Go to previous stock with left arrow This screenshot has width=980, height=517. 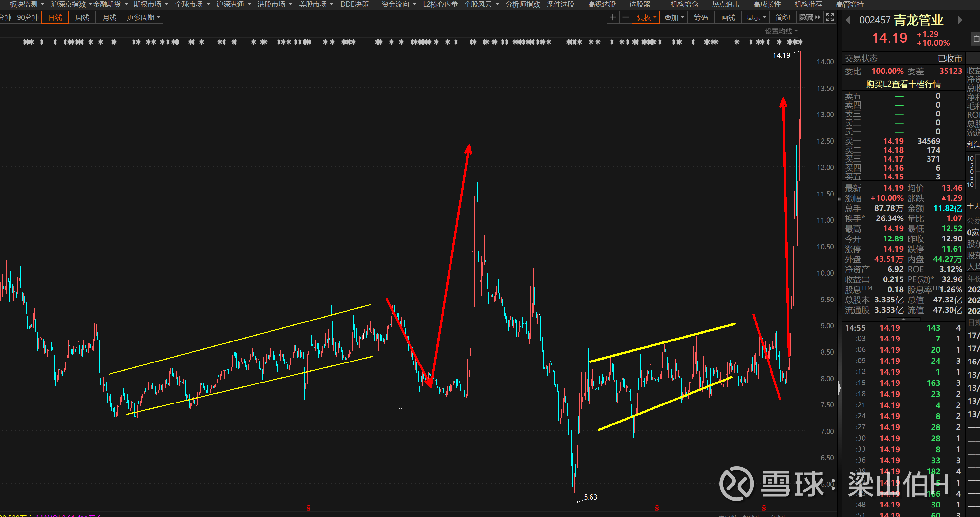[x=848, y=20]
